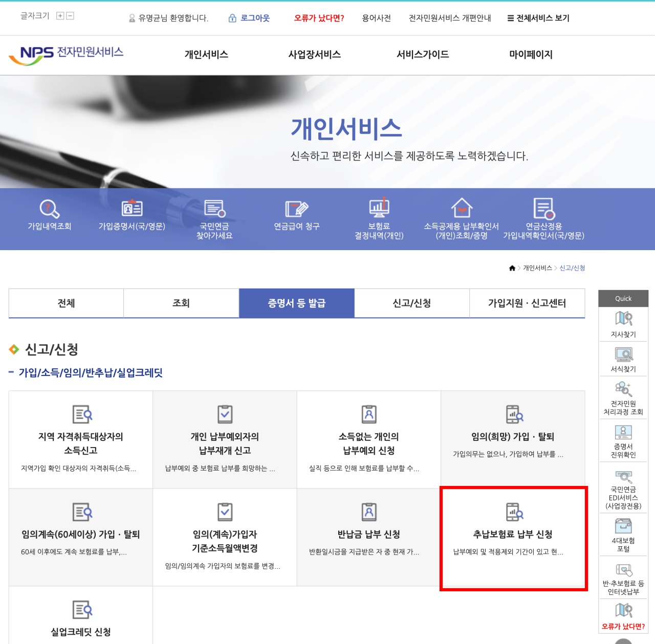
Task: Open 지사찾기 in the Quick sidebar
Action: pyautogui.click(x=623, y=322)
